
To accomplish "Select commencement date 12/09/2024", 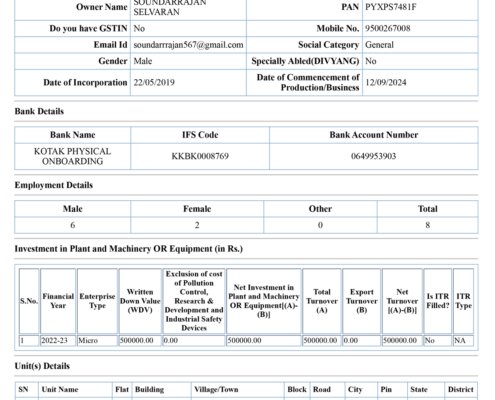I will click(x=386, y=82).
